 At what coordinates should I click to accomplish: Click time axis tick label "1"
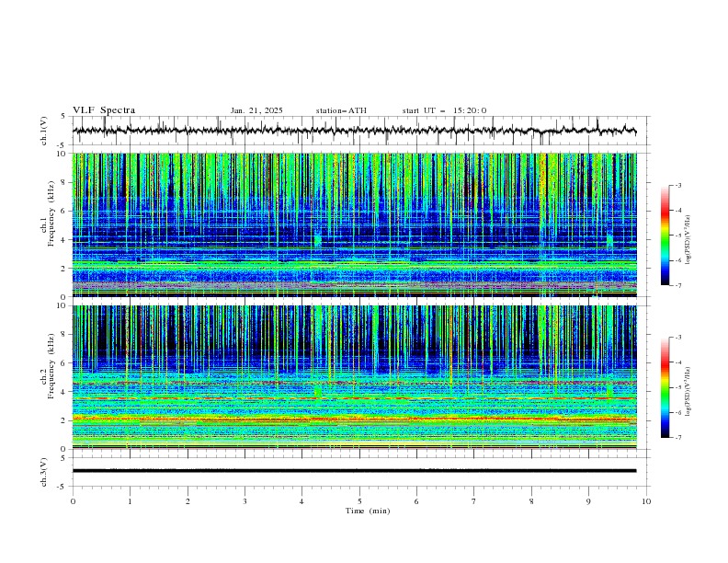(130, 501)
